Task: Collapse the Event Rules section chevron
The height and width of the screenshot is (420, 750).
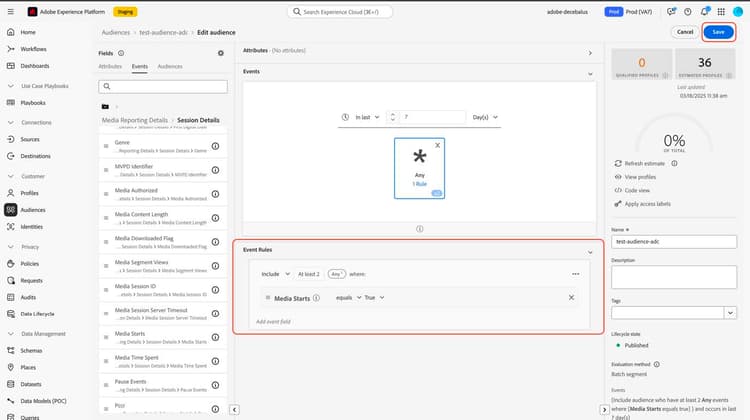Action: [590, 252]
